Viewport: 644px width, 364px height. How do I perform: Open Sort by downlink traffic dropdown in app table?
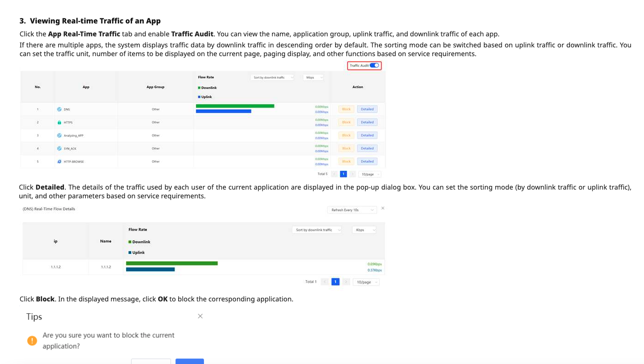273,77
